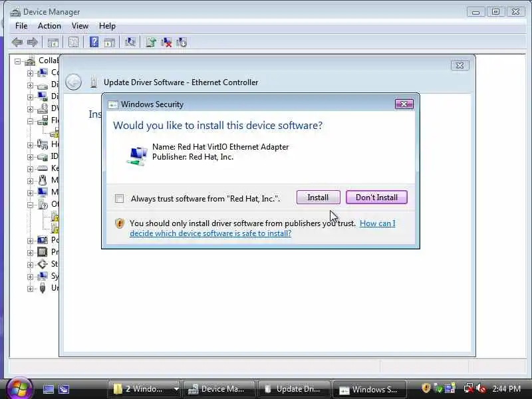Expand the Computer node, first under the root
The image size is (532, 399).
tap(30, 73)
